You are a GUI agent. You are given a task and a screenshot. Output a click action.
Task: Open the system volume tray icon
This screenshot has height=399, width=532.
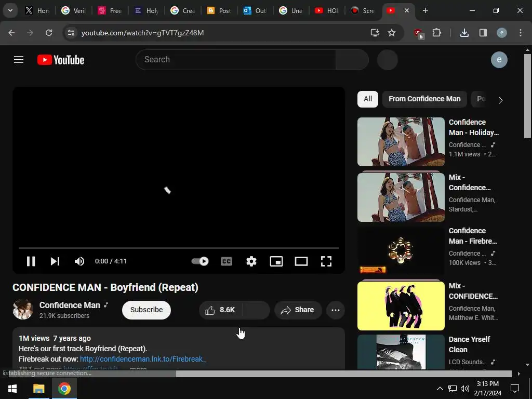465,389
